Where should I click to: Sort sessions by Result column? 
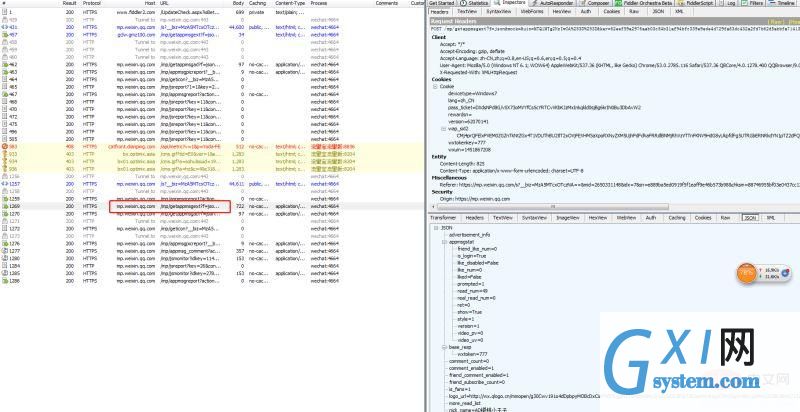[69, 3]
